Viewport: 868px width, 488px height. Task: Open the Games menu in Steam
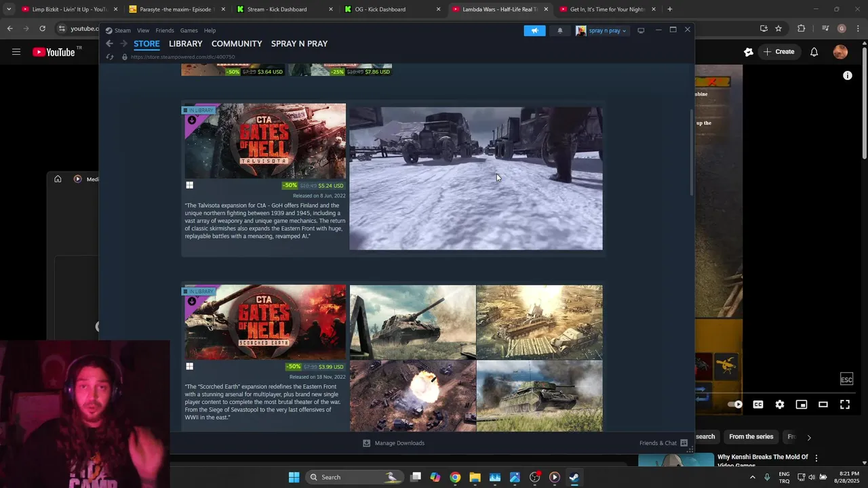[x=189, y=30]
